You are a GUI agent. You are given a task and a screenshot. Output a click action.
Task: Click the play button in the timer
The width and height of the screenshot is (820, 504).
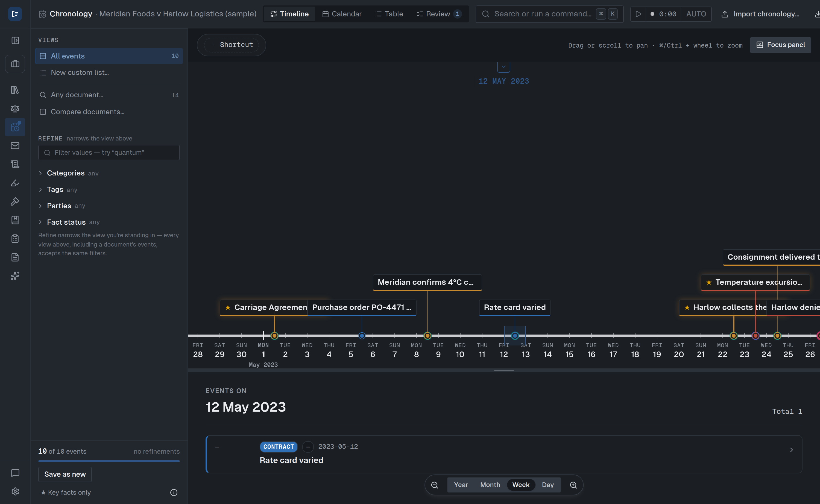click(638, 14)
